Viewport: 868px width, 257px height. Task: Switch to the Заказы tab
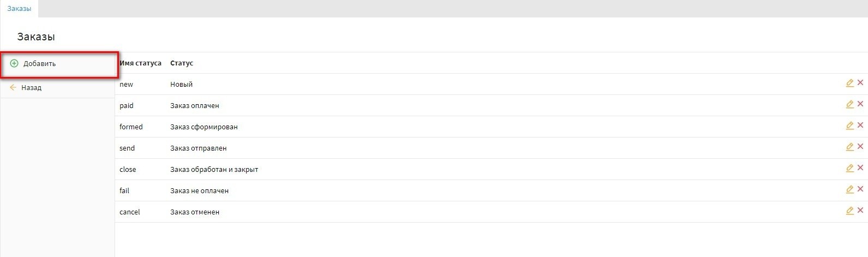(19, 9)
